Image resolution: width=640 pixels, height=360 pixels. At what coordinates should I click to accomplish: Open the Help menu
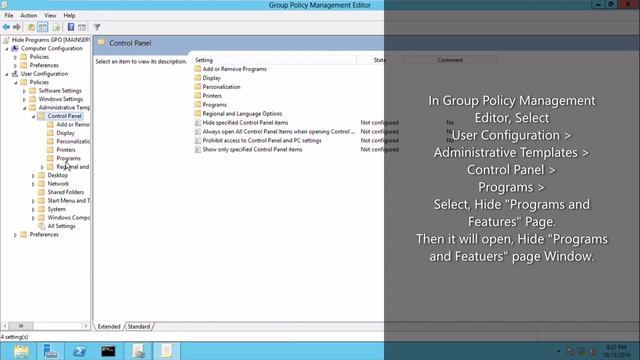pyautogui.click(x=69, y=16)
